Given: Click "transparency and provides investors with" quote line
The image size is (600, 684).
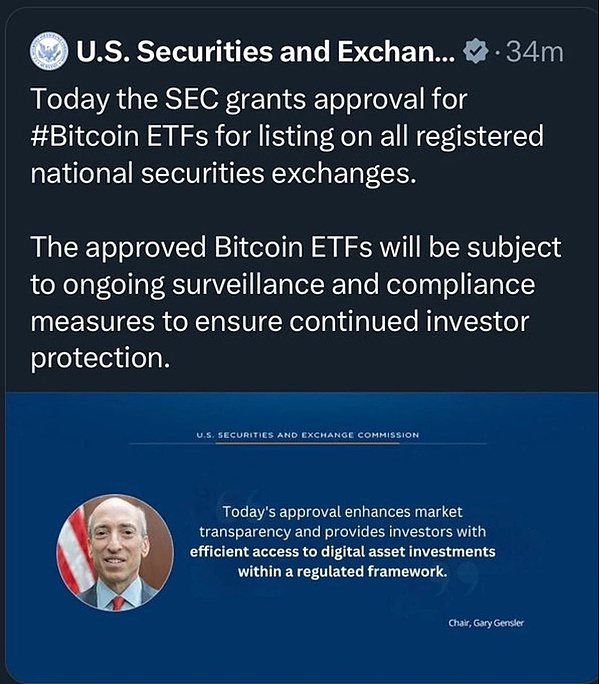Looking at the screenshot, I should point(342,531).
